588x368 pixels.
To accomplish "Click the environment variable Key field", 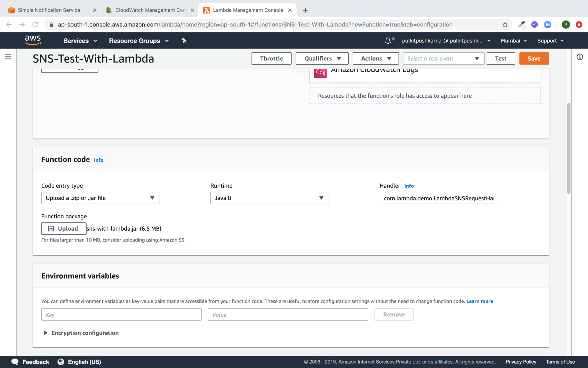I will pyautogui.click(x=121, y=315).
